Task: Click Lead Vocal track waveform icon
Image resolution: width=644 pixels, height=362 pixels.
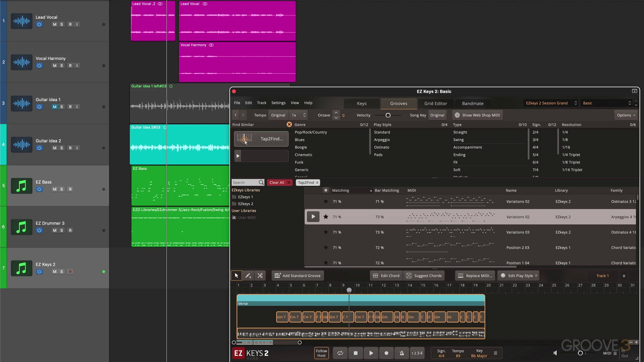Action: point(21,21)
